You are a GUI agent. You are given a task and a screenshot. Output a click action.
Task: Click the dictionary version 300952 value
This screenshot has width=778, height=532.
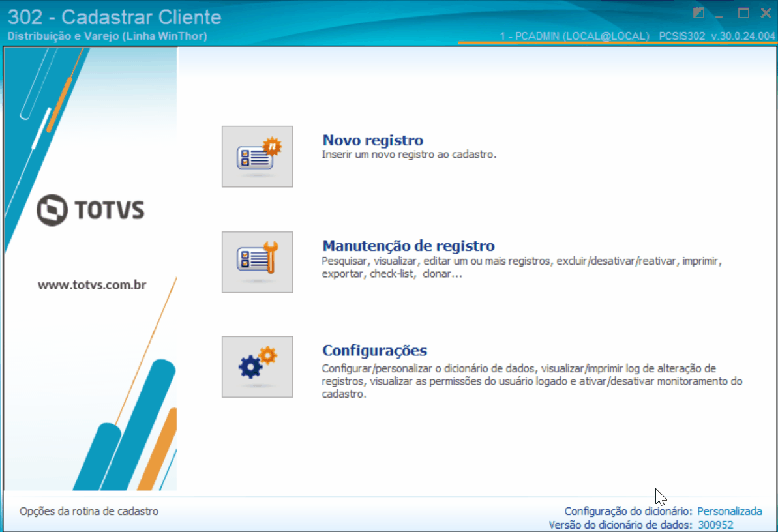[x=715, y=525]
